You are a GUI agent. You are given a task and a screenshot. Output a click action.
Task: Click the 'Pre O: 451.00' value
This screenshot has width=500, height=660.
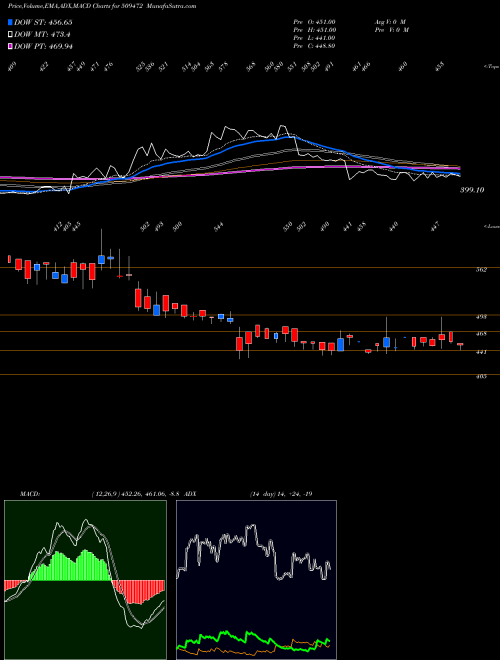(314, 22)
